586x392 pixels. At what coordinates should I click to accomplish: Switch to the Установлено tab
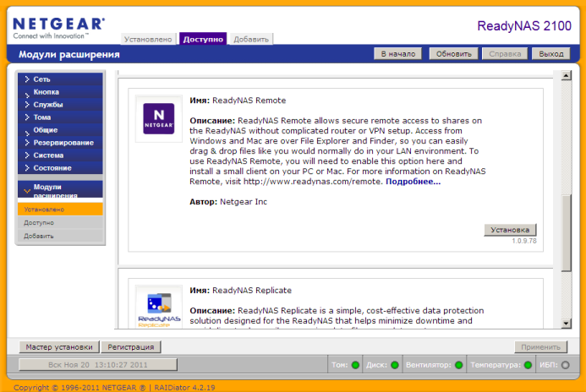point(148,39)
